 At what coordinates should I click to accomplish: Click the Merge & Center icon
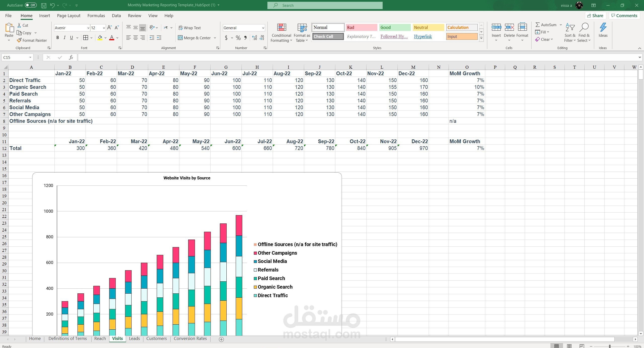[x=180, y=38]
